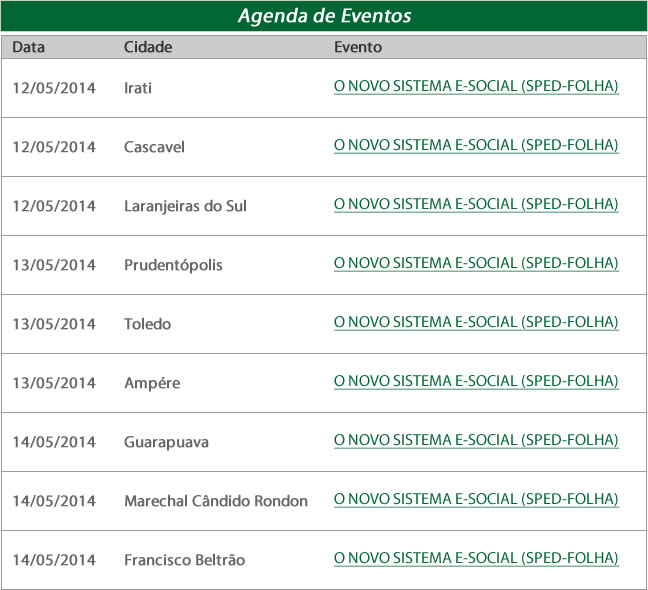Viewport: 648px width, 590px height.
Task: Select the city name Irati
Action: point(138,88)
